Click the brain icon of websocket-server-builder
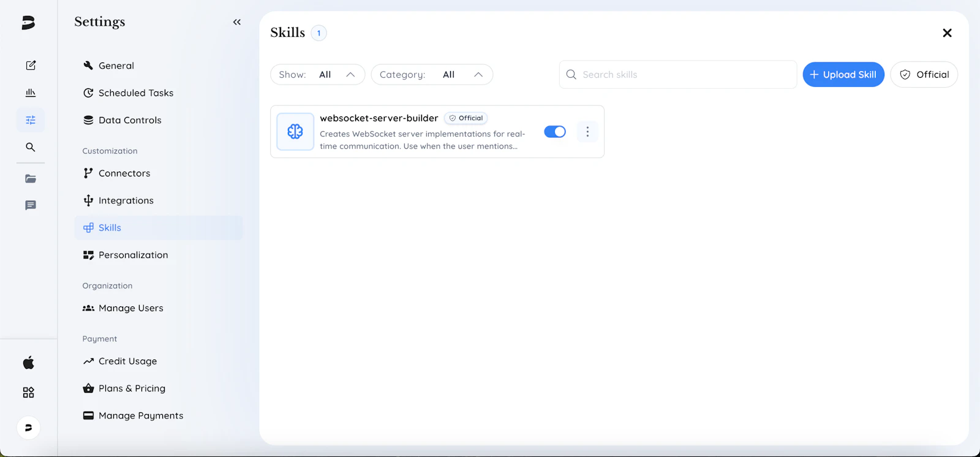This screenshot has height=457, width=980. click(x=295, y=132)
